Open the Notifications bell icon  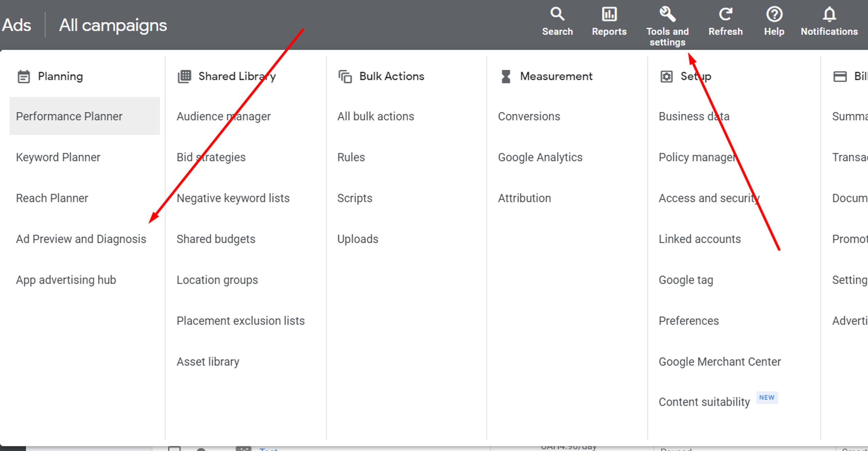click(x=829, y=14)
